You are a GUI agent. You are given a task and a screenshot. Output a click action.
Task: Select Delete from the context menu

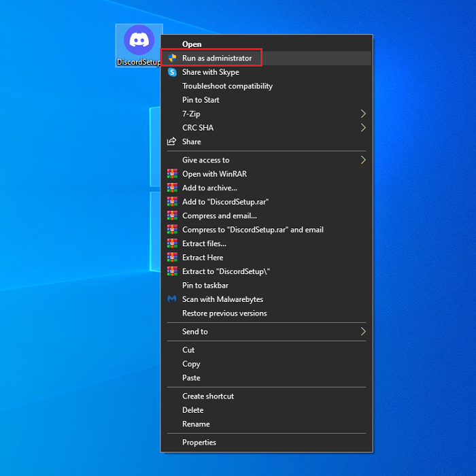click(x=267, y=410)
